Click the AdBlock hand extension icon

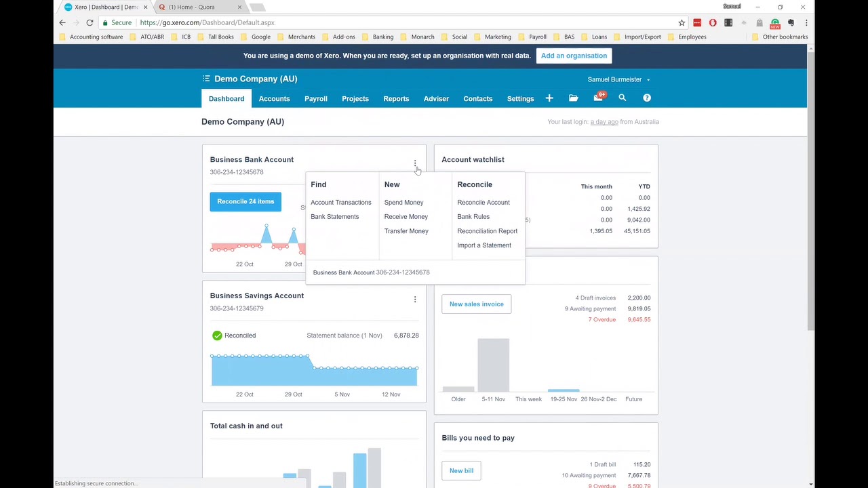713,22
